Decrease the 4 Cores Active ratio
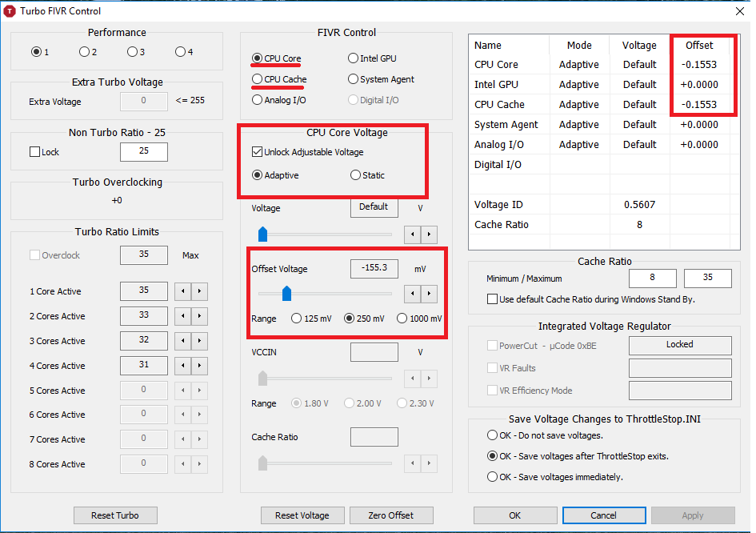 [182, 366]
